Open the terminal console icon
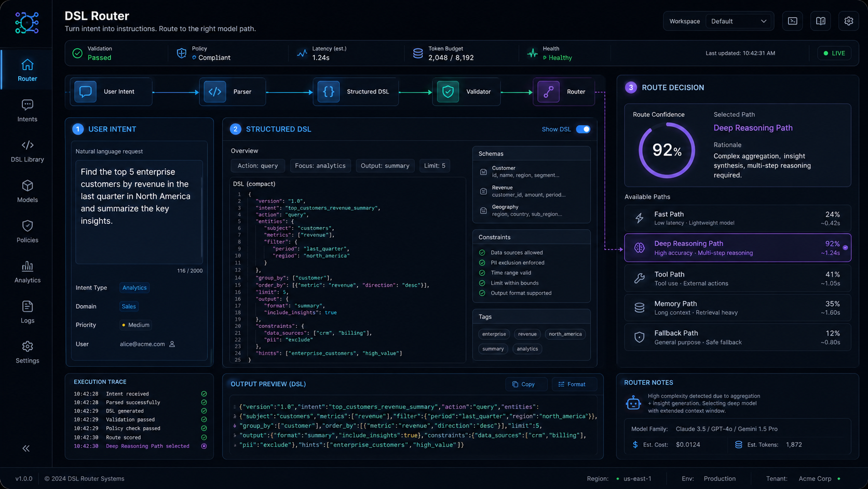The width and height of the screenshot is (868, 489). [792, 21]
